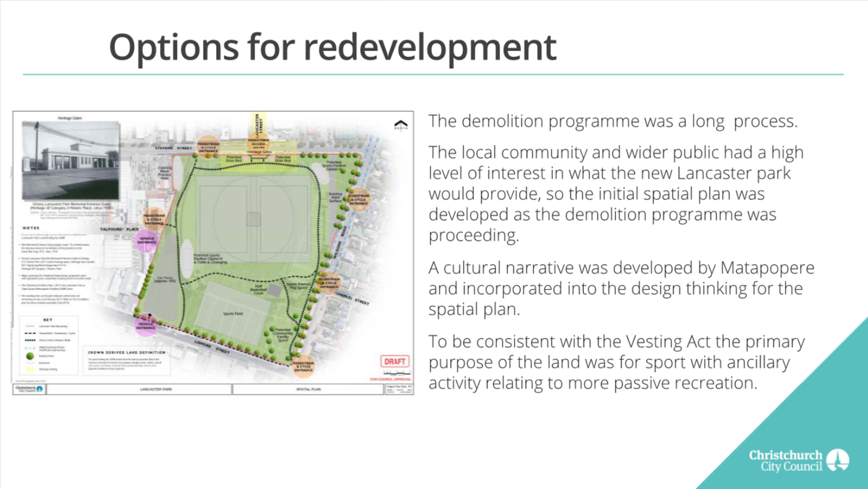Select the Heritage Gates black-and-white photo
Image resolution: width=868 pixels, height=489 pixels.
70,160
